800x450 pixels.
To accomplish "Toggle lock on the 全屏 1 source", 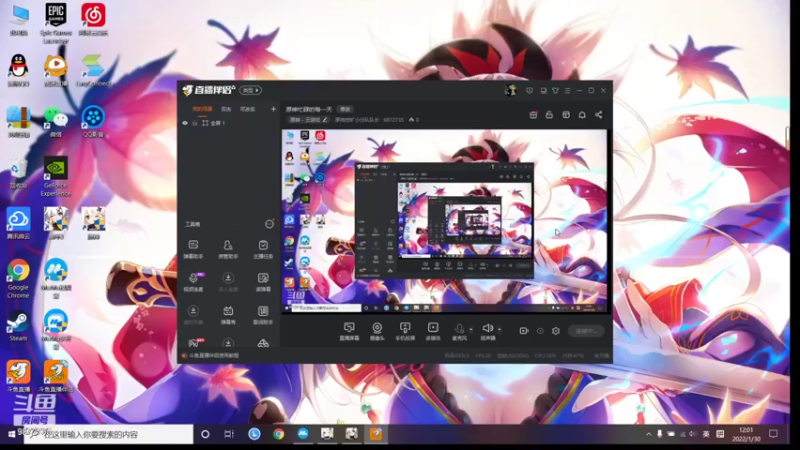I will [x=195, y=123].
